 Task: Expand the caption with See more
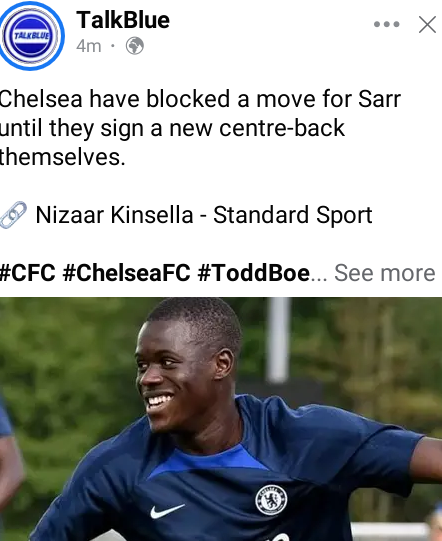(x=384, y=273)
